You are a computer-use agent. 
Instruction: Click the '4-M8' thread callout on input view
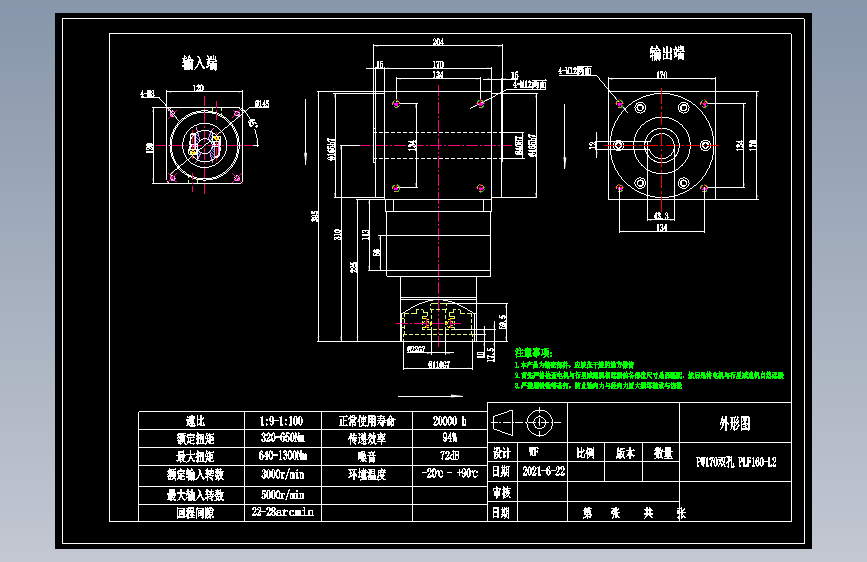pyautogui.click(x=147, y=94)
